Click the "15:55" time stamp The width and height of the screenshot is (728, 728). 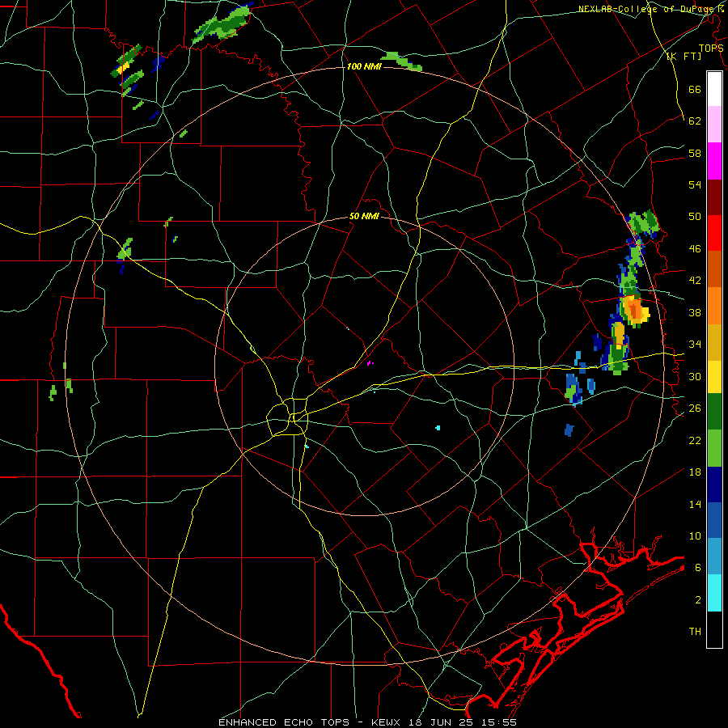click(x=498, y=722)
